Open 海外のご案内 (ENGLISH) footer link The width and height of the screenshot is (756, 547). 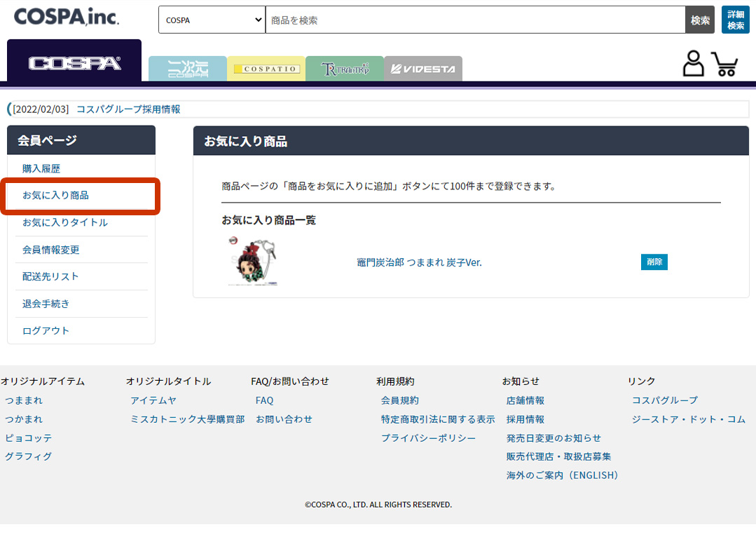[562, 475]
